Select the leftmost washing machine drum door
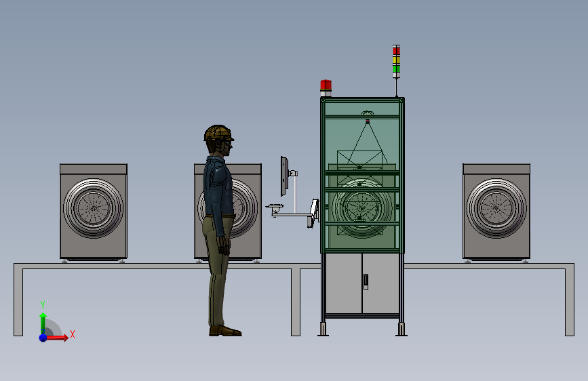This screenshot has width=588, height=381. coord(94,208)
